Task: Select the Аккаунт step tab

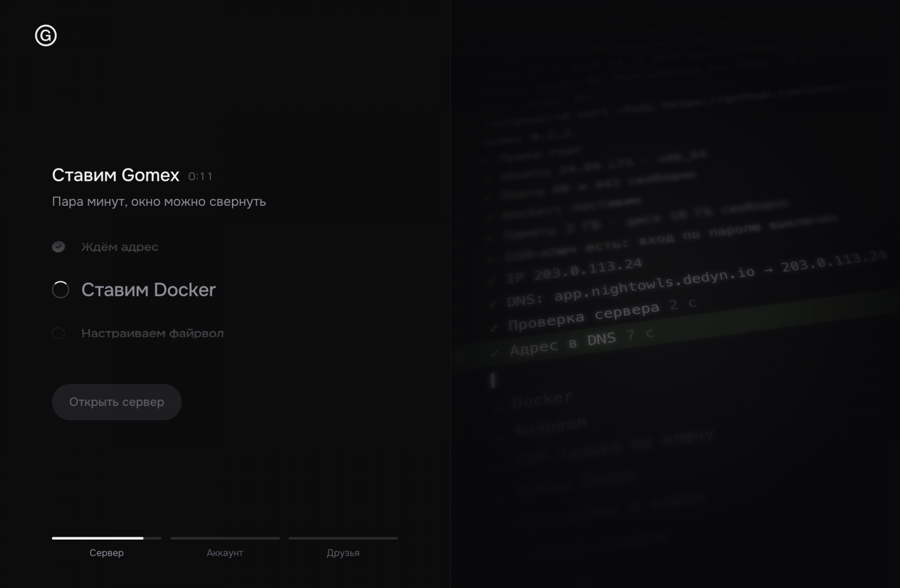Action: [225, 552]
